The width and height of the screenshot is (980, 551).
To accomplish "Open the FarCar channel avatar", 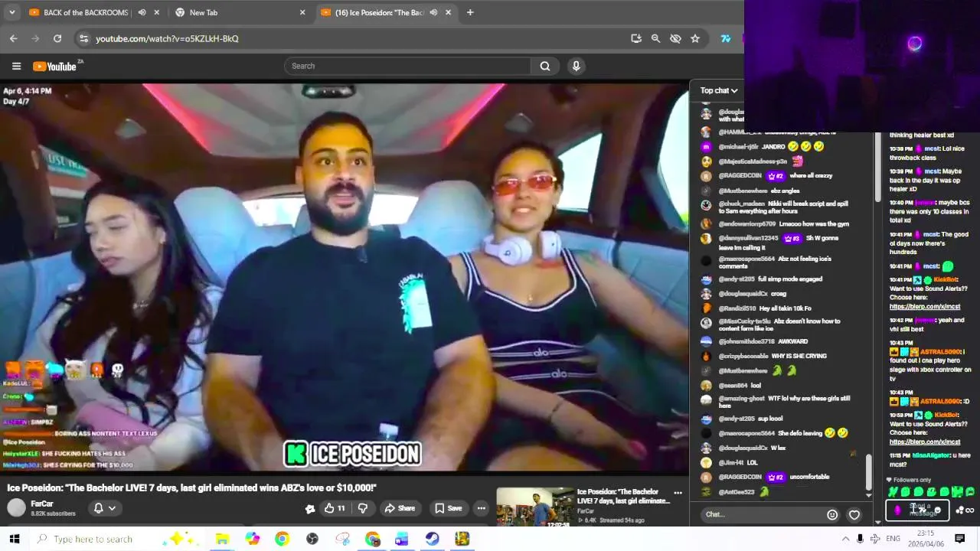I will point(16,508).
